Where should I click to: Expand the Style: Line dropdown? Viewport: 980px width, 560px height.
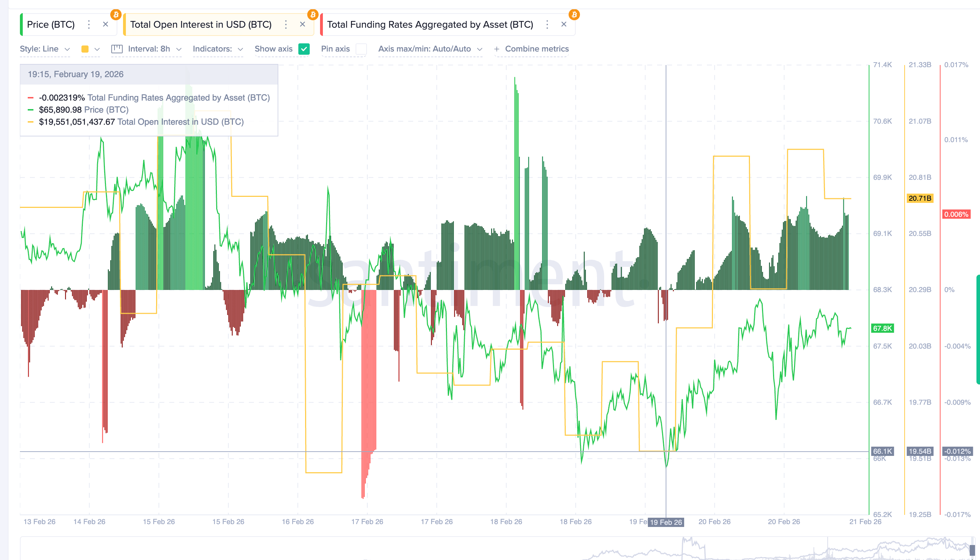click(45, 49)
